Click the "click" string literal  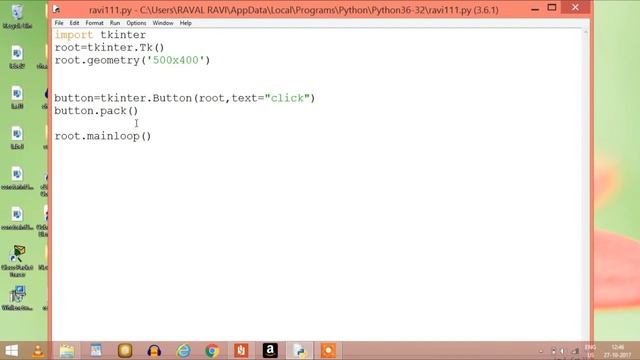click(287, 98)
